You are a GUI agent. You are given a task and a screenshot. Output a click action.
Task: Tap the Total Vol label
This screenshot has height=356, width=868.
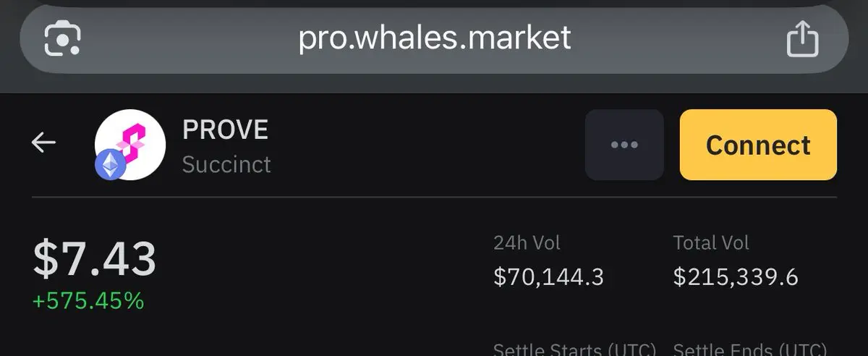coord(711,243)
